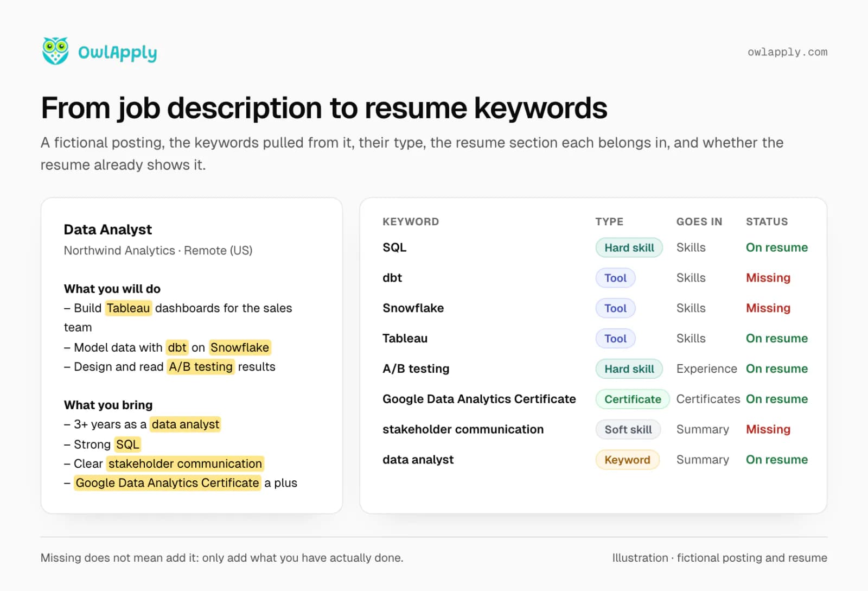This screenshot has height=591, width=868.
Task: Click the highlighted Snowflake keyword in posting
Action: [x=240, y=347]
